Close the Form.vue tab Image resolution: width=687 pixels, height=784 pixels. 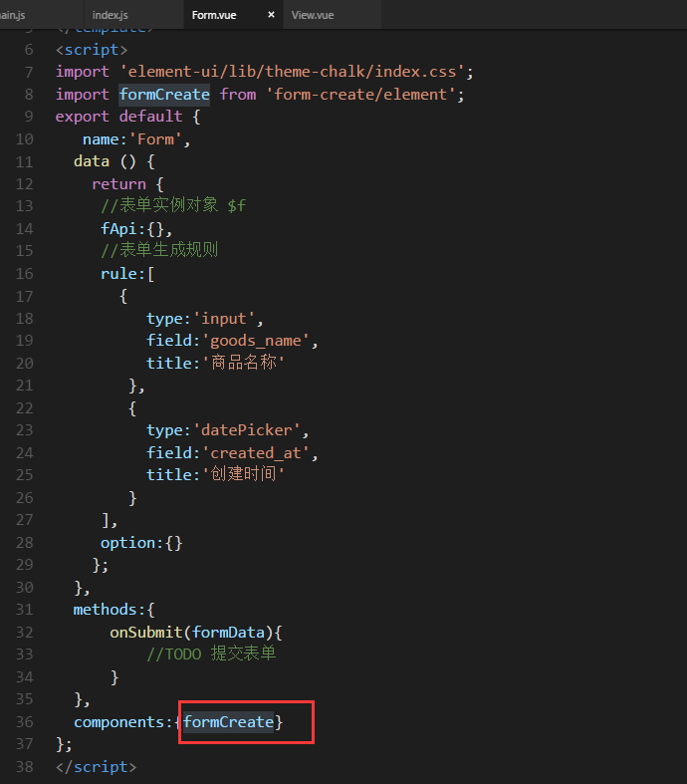pos(271,15)
